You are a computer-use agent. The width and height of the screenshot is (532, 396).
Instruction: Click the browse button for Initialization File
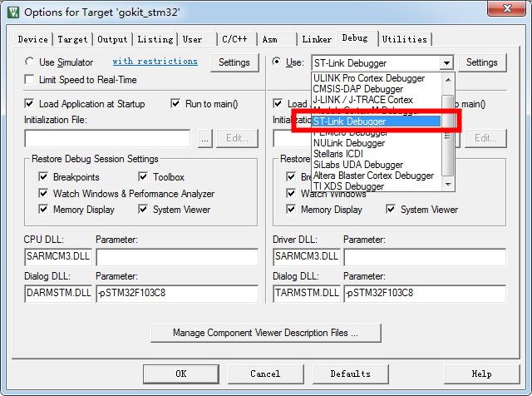[x=205, y=139]
